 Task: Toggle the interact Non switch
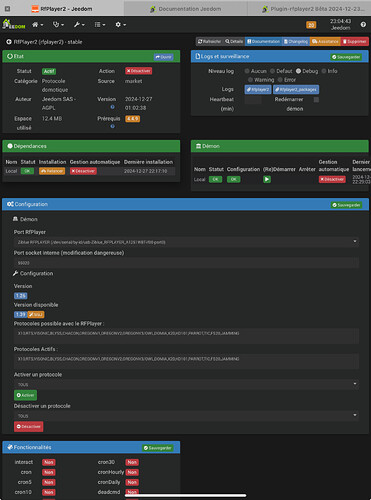[x=49, y=462]
